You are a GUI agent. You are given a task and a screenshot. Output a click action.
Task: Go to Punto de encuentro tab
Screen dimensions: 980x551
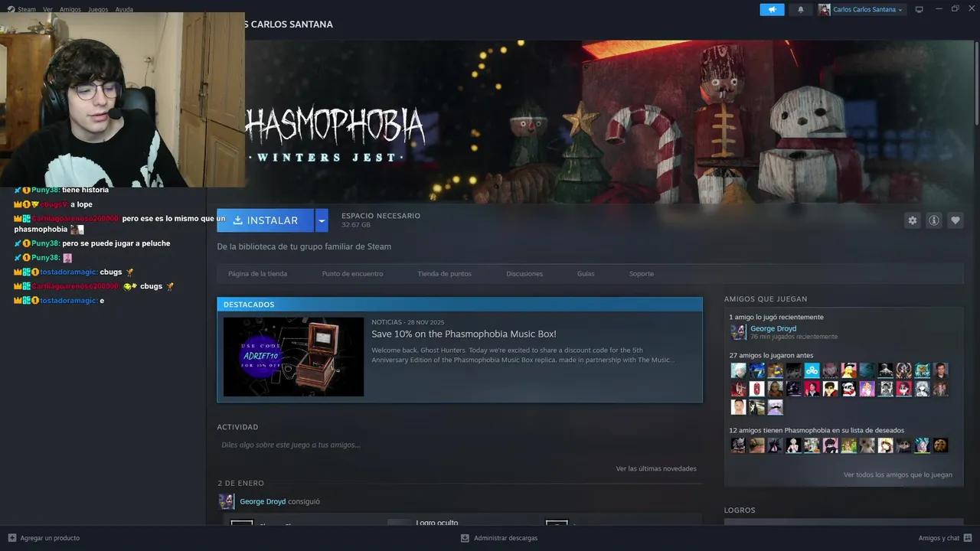(x=352, y=273)
